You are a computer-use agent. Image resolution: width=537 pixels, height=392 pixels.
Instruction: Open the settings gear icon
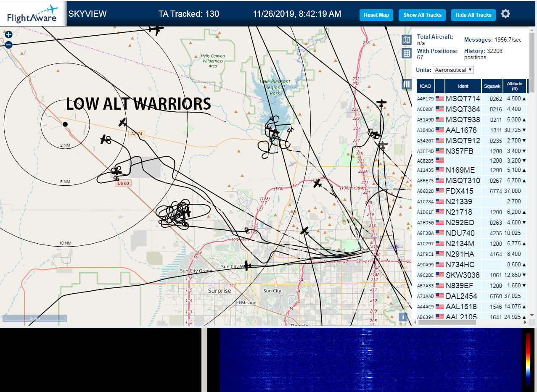tap(505, 14)
